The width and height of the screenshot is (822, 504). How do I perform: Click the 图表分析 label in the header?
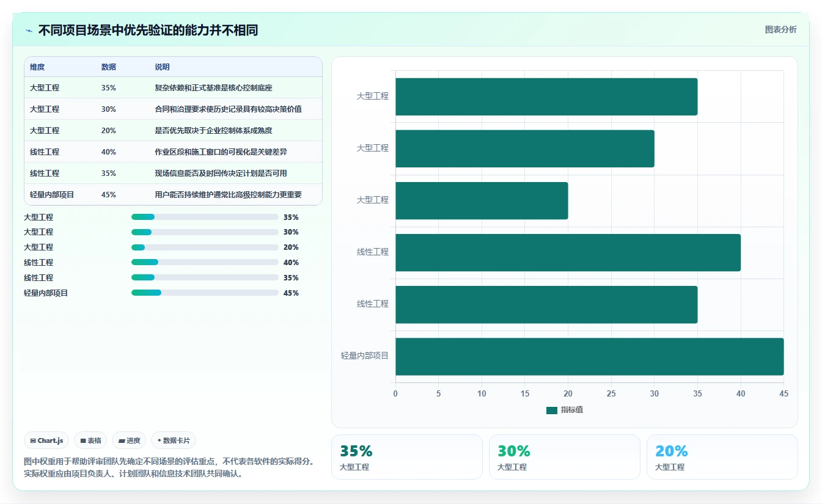pyautogui.click(x=780, y=29)
